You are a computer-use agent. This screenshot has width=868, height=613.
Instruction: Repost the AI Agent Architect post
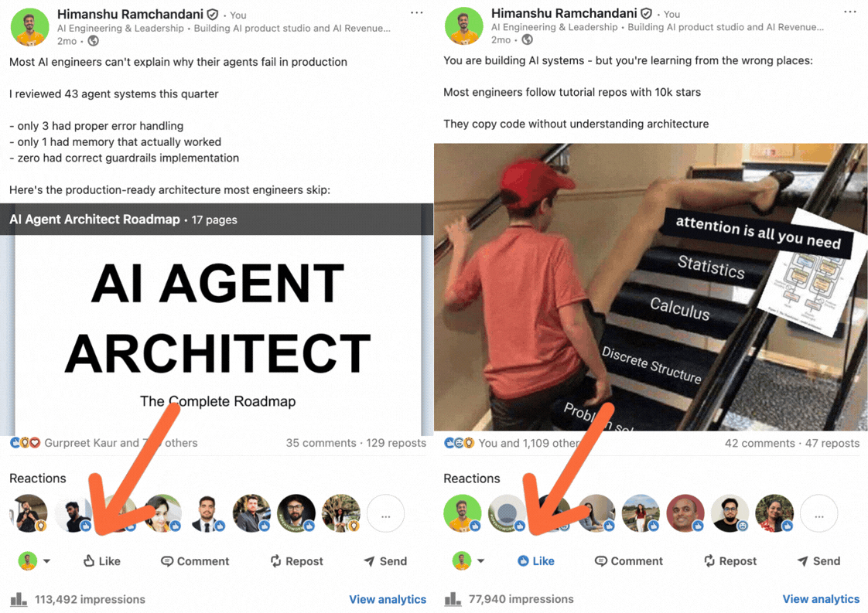[297, 561]
